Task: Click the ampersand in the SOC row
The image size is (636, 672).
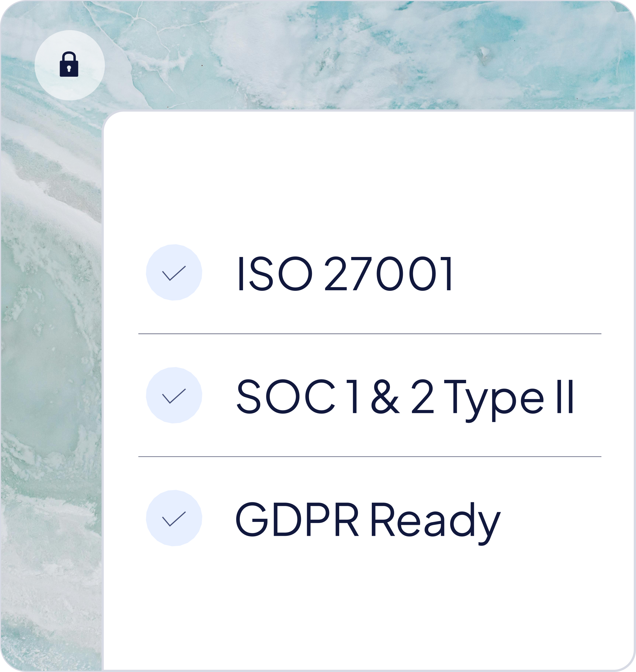Action: (386, 396)
